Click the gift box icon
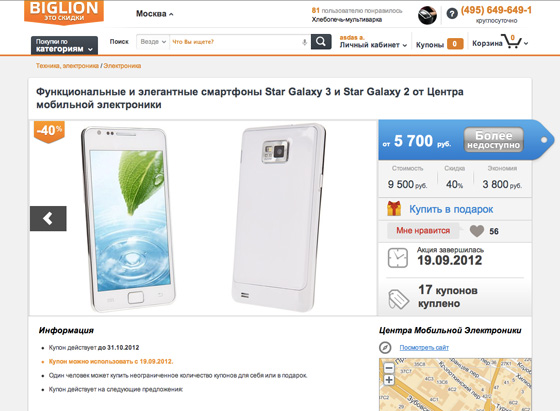560x411 pixels. pos(394,209)
